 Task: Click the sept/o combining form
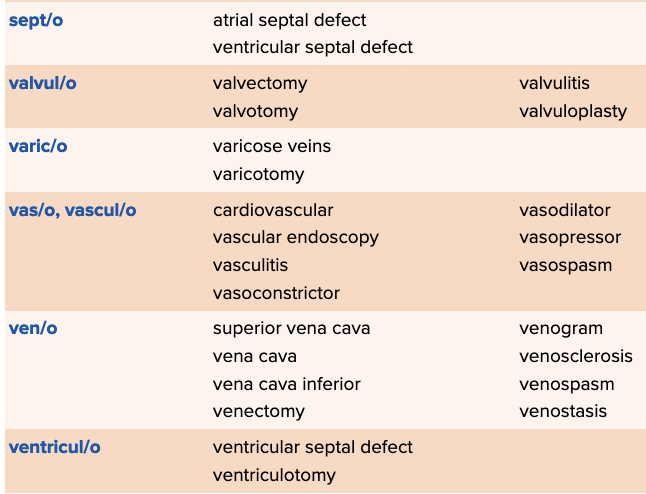(x=37, y=20)
